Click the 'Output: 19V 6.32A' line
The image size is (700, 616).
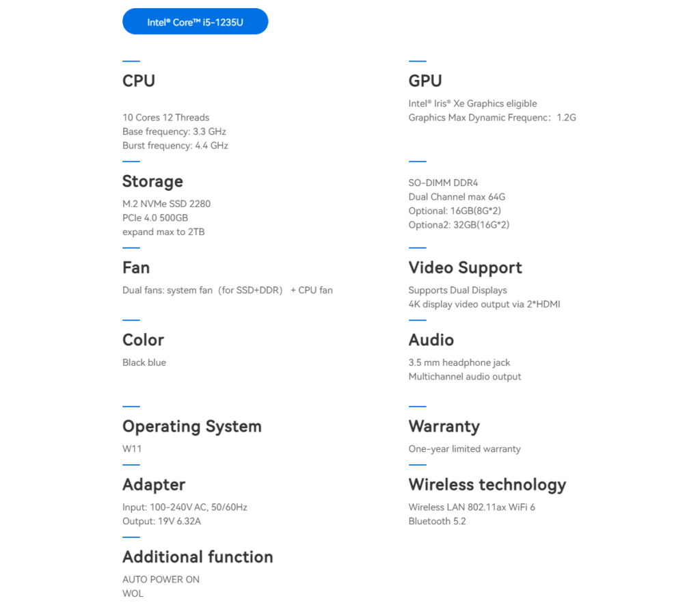[161, 521]
